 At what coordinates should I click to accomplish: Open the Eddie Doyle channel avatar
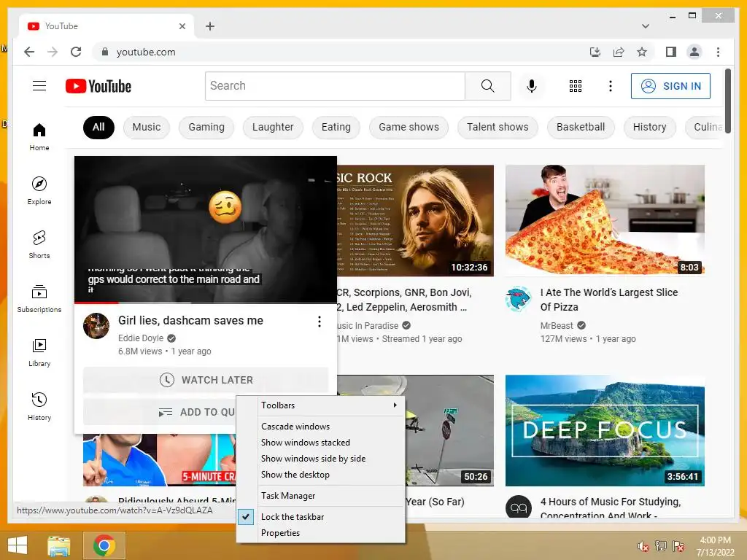[96, 326]
